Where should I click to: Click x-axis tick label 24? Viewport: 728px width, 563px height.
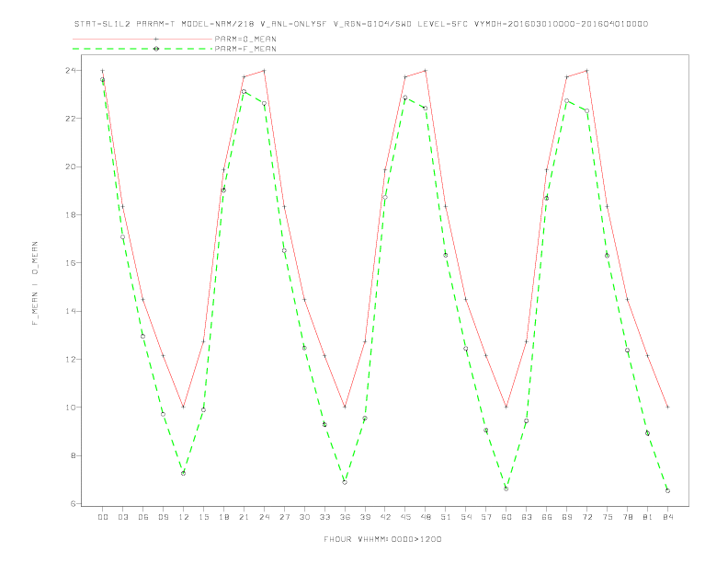tap(264, 517)
